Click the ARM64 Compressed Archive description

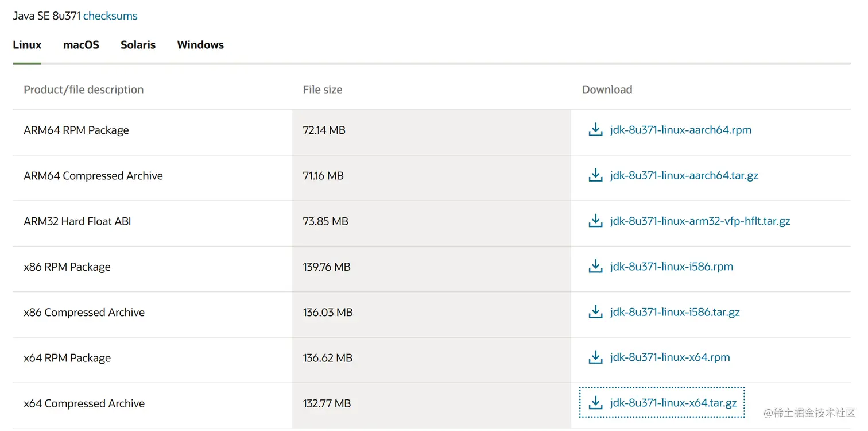click(93, 176)
